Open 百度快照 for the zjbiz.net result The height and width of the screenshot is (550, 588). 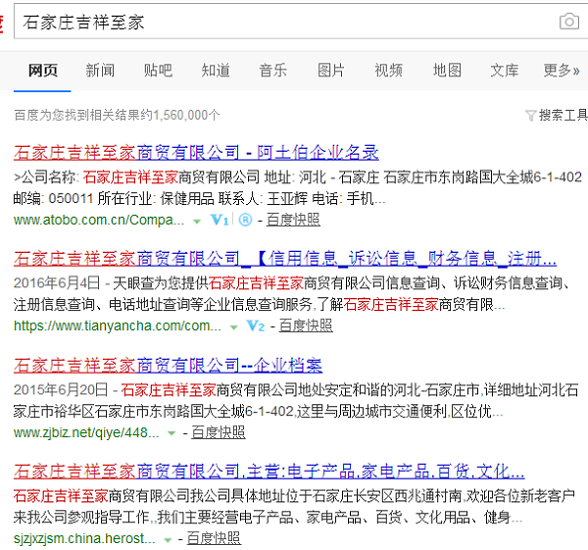click(x=218, y=432)
